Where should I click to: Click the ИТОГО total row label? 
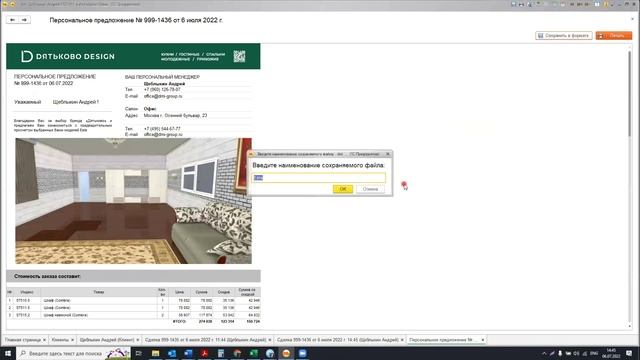click(x=179, y=322)
